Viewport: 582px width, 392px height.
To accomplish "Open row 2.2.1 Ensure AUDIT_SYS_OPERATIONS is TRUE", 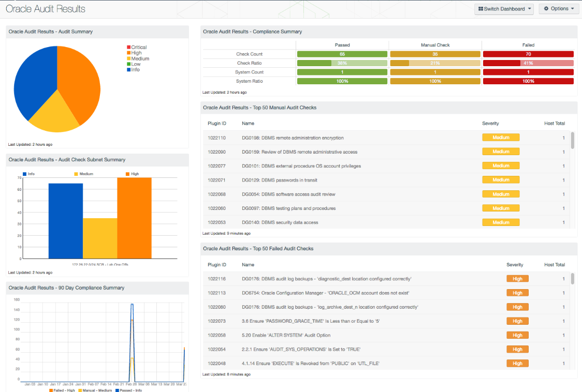I will coord(387,350).
